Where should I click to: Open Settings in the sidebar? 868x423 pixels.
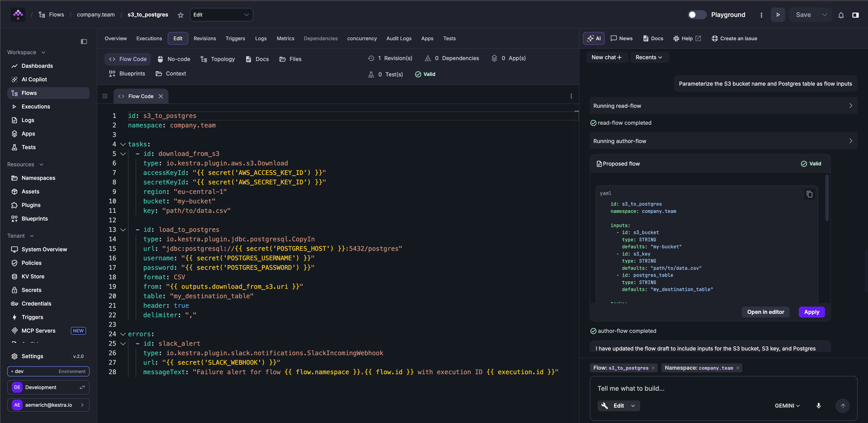click(48, 356)
